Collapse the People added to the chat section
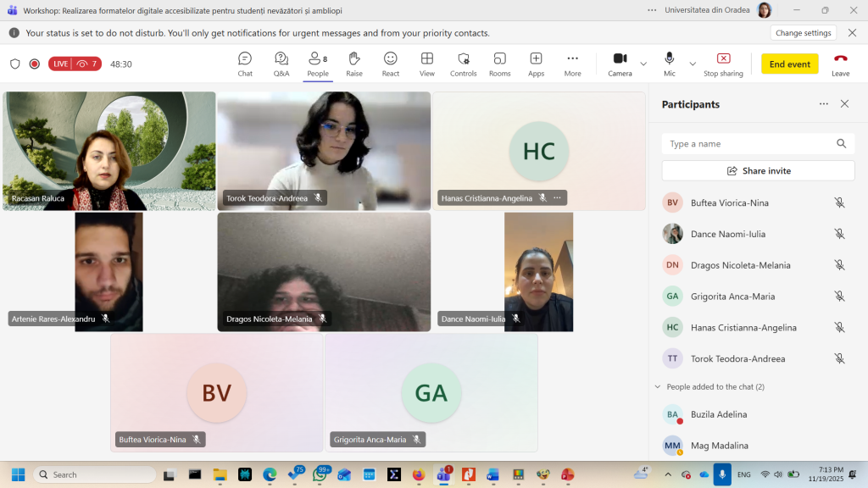868x488 pixels. (658, 386)
